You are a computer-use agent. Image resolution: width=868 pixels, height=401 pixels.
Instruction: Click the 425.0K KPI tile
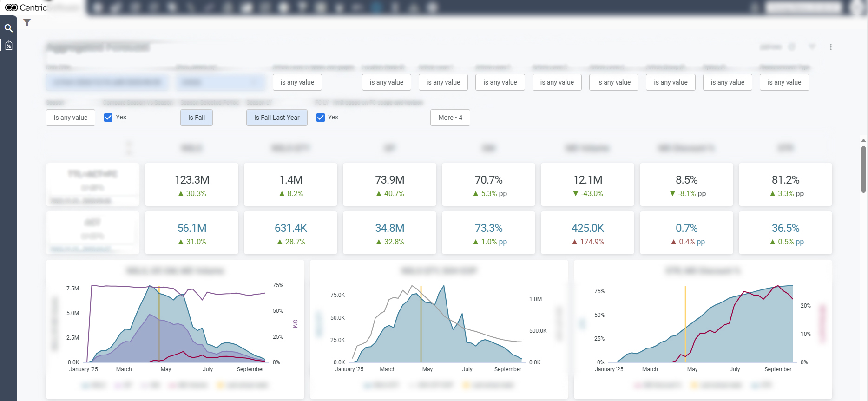(587, 233)
